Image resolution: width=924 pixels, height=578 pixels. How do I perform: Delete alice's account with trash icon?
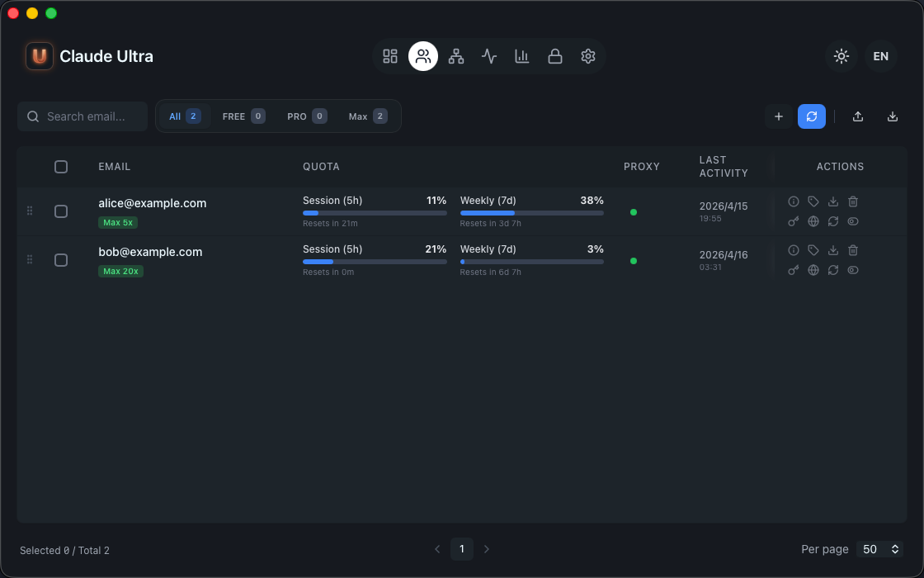point(853,201)
